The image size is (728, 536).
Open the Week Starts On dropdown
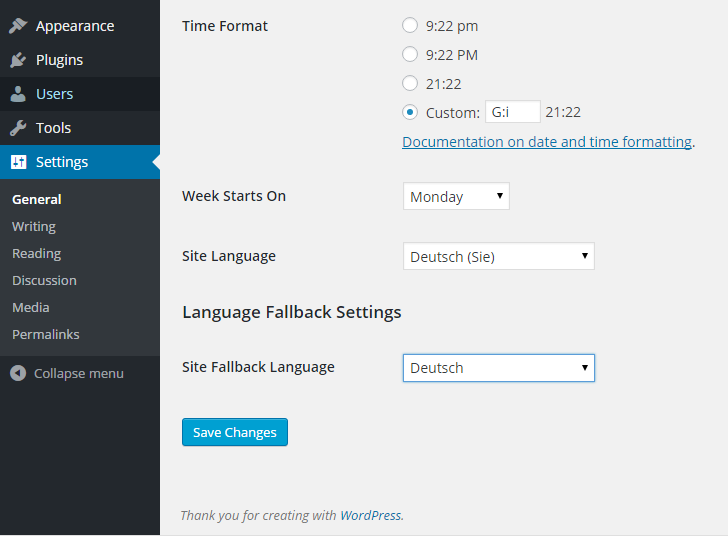point(456,196)
